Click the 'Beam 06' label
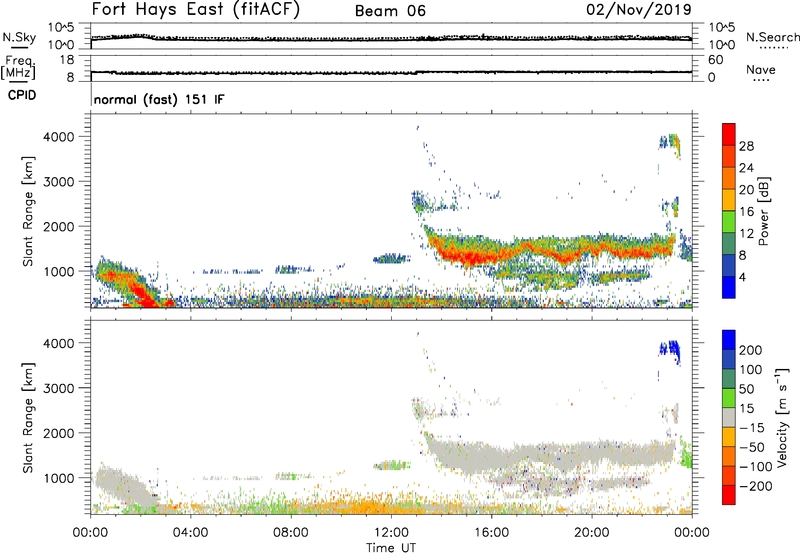 click(x=390, y=11)
